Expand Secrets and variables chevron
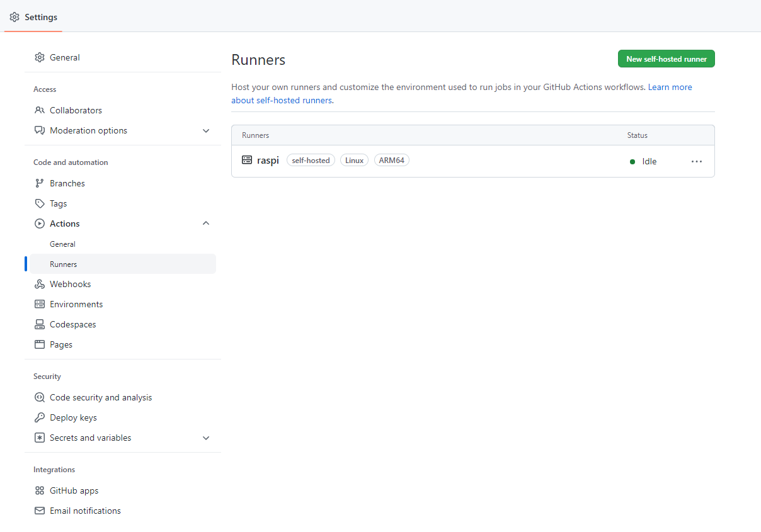The width and height of the screenshot is (761, 532). 206,438
